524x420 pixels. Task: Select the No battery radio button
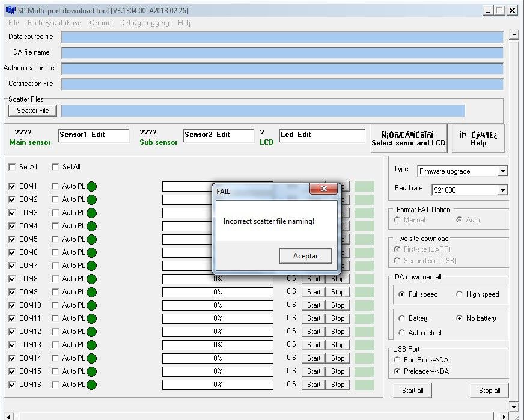(460, 318)
